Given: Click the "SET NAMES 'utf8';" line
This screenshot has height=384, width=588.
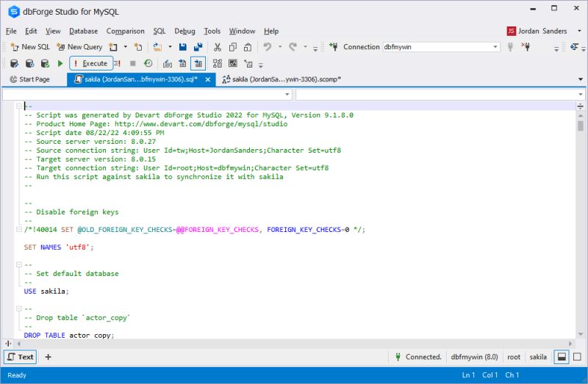Looking at the screenshot, I should click(59, 247).
